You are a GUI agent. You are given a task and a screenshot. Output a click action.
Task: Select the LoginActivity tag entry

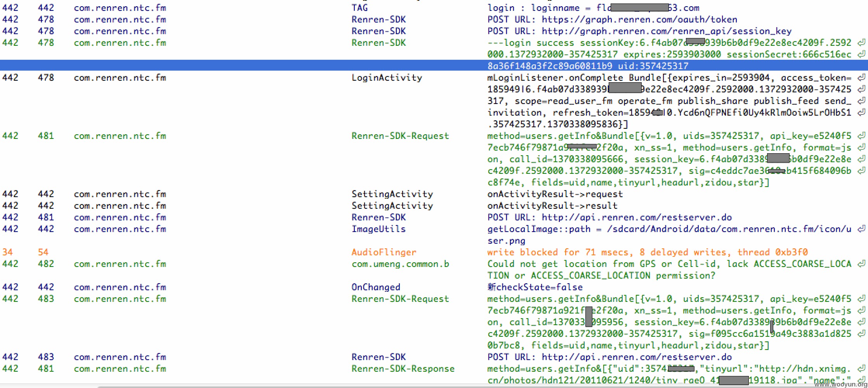tap(387, 78)
